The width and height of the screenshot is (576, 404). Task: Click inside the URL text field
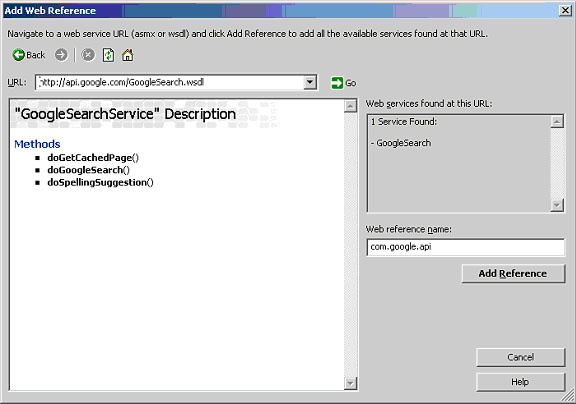pos(170,82)
